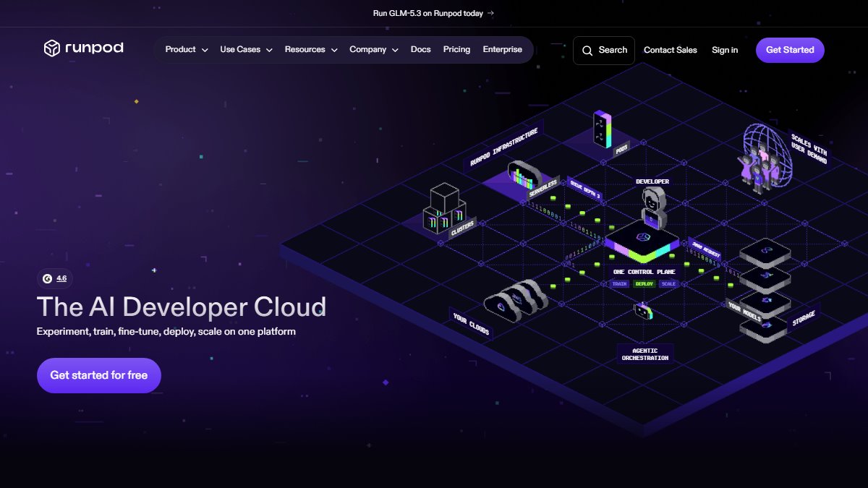Click the RUNPOD INFRASTRUCTURE label

[x=504, y=147]
